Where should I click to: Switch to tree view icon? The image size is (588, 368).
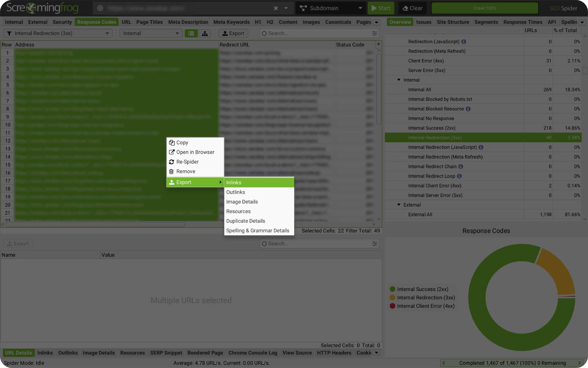coord(205,33)
